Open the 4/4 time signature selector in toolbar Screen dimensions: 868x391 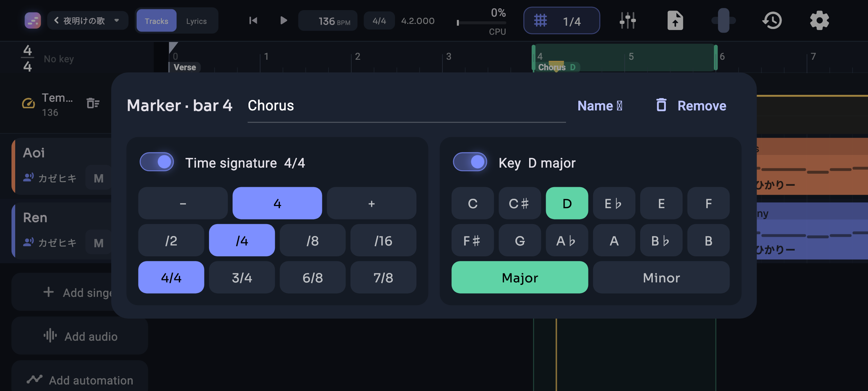click(x=379, y=21)
